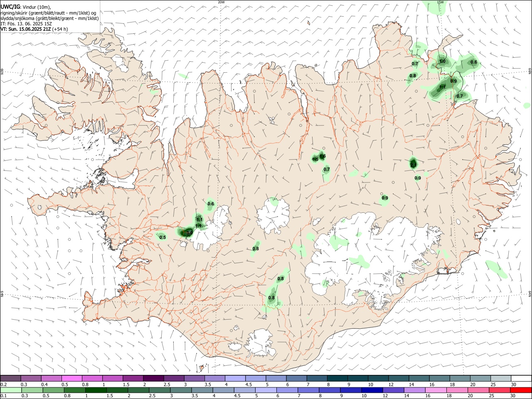The height and width of the screenshot is (399, 532).
Task: Click the '3.0' precipitation value on map
Action: (189, 233)
